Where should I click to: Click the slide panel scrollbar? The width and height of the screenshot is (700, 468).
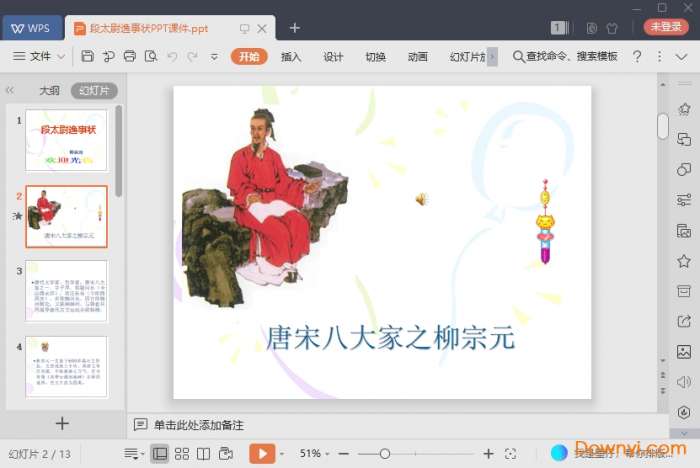pos(118,151)
